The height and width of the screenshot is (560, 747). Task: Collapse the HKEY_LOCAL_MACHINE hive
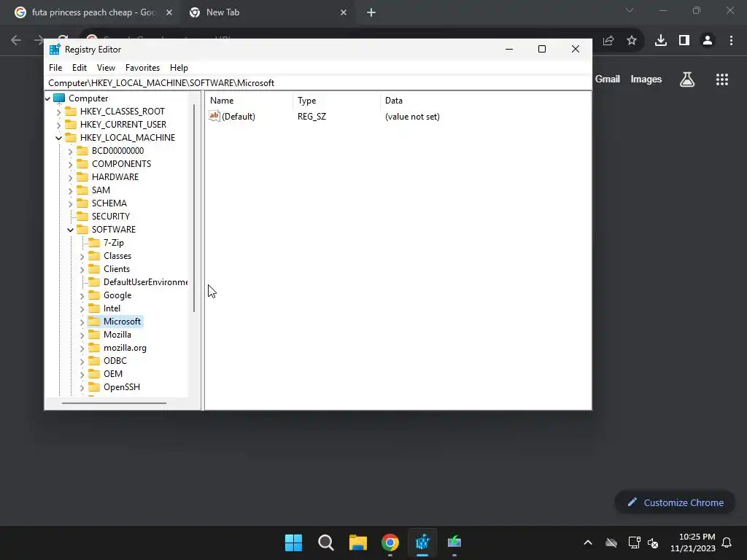pyautogui.click(x=58, y=138)
